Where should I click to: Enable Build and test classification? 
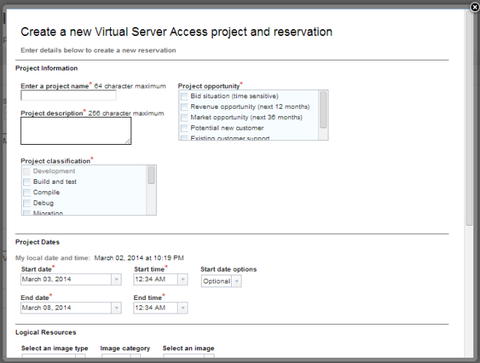[x=27, y=182]
